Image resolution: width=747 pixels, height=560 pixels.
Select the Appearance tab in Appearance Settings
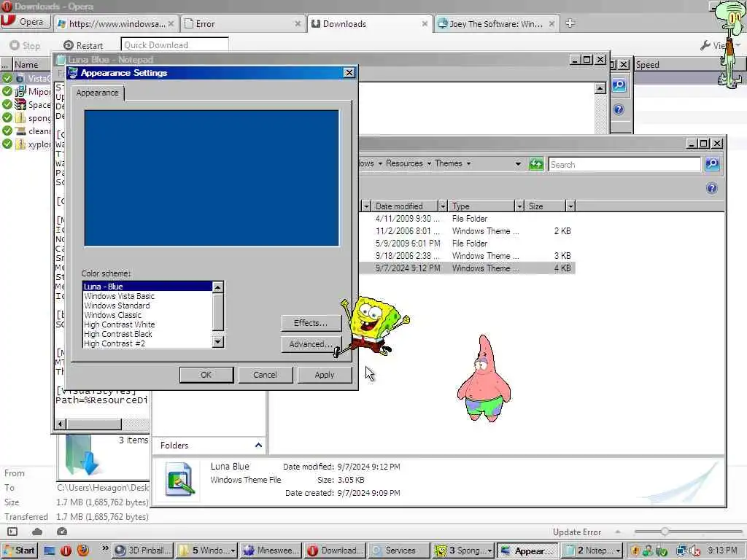click(x=98, y=93)
